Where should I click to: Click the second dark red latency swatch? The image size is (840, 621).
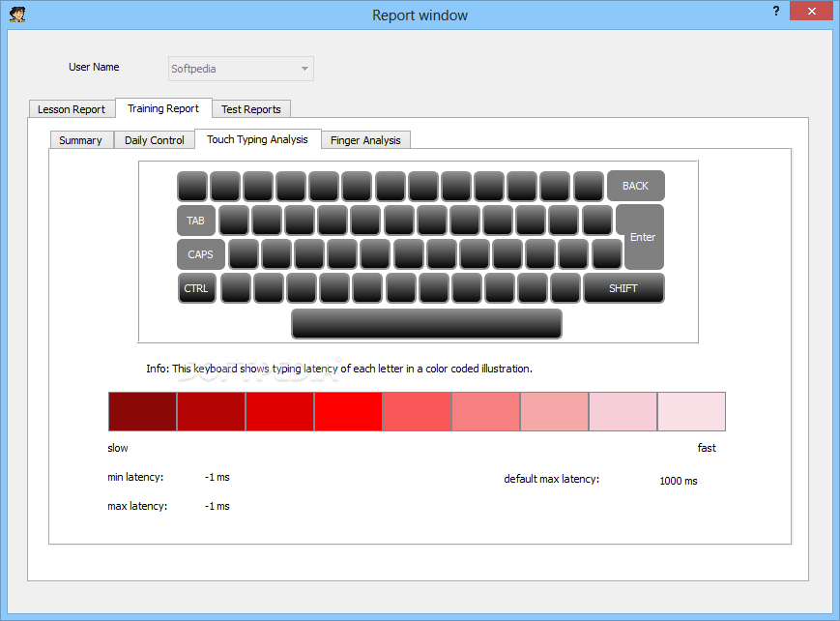point(211,411)
